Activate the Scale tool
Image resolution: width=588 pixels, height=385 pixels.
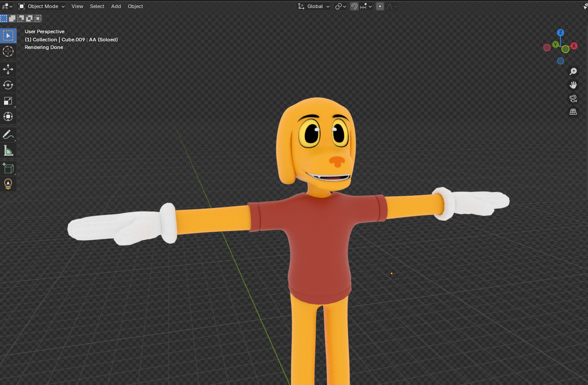point(8,101)
